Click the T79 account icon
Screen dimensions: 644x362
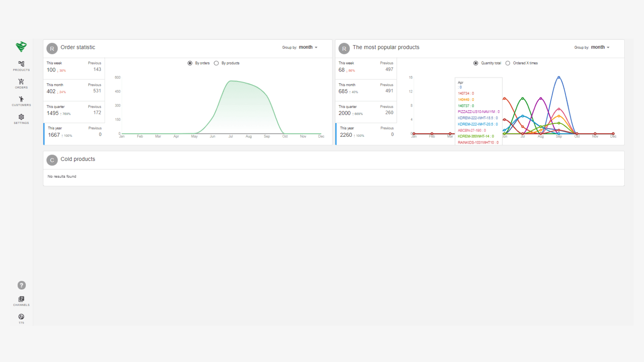pyautogui.click(x=21, y=317)
